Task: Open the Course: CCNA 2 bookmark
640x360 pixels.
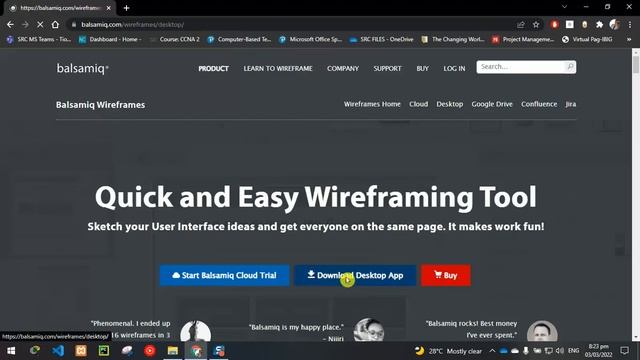Action: pos(175,39)
